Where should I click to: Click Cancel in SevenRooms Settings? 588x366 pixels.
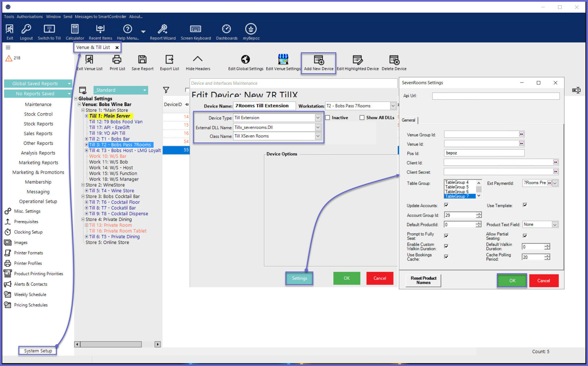[543, 281]
